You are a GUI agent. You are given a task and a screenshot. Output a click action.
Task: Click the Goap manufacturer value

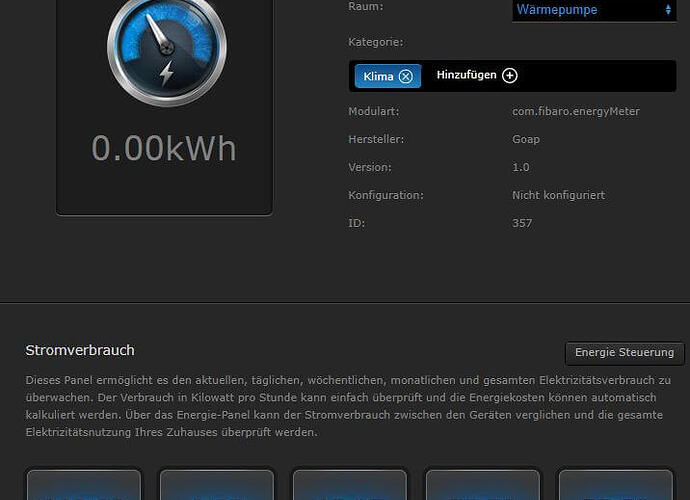pyautogui.click(x=526, y=140)
